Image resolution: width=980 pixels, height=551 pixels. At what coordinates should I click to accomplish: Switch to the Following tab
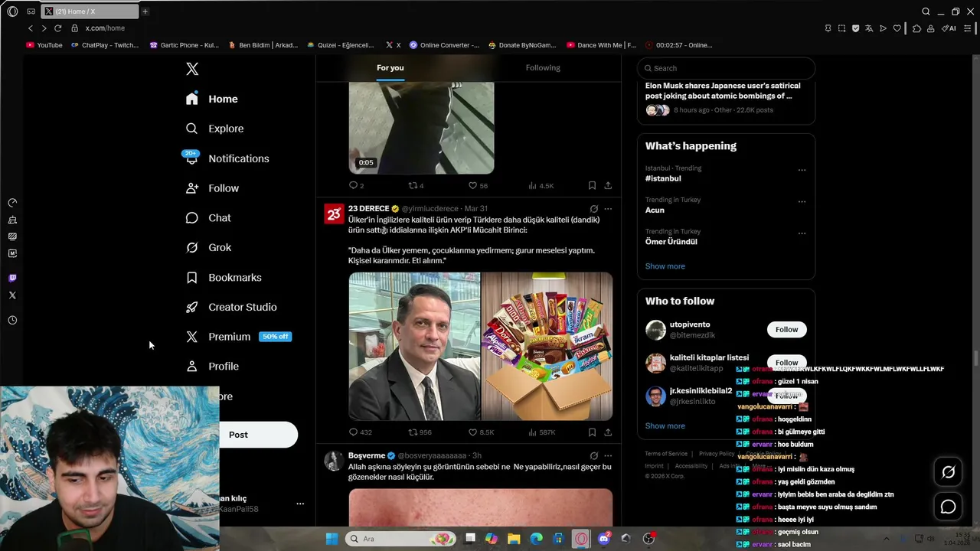tap(543, 68)
